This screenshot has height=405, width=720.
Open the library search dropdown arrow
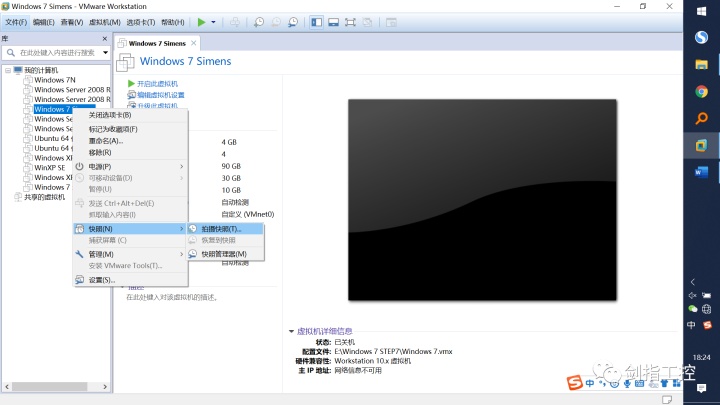click(106, 53)
